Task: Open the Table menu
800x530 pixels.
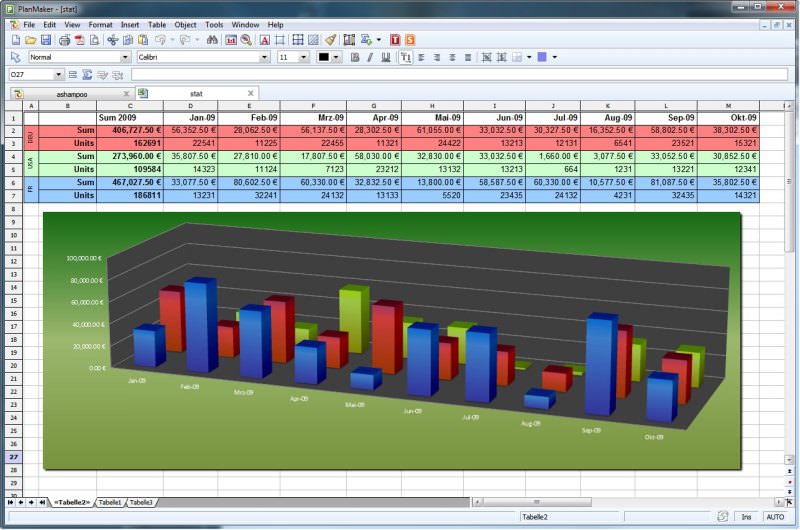Action: (x=157, y=24)
